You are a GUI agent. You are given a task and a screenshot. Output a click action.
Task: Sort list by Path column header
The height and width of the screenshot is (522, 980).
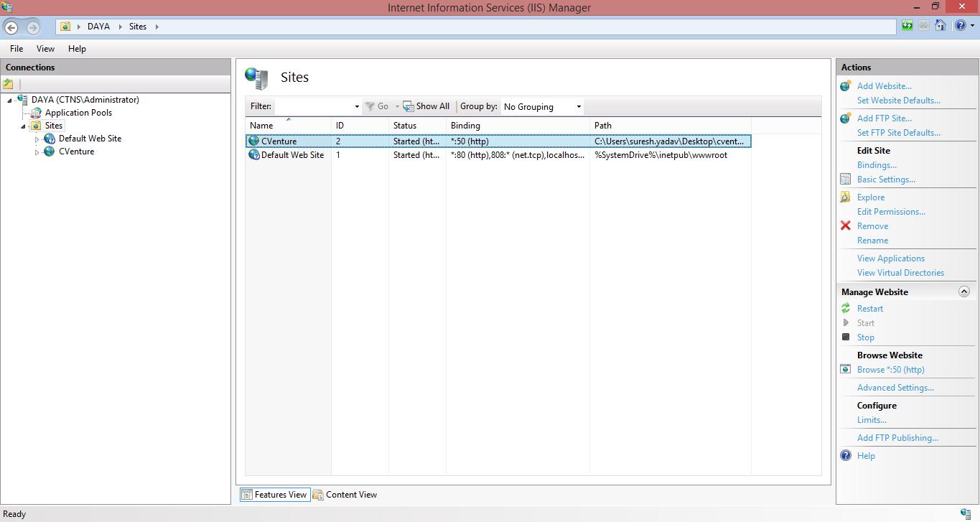tap(670, 126)
